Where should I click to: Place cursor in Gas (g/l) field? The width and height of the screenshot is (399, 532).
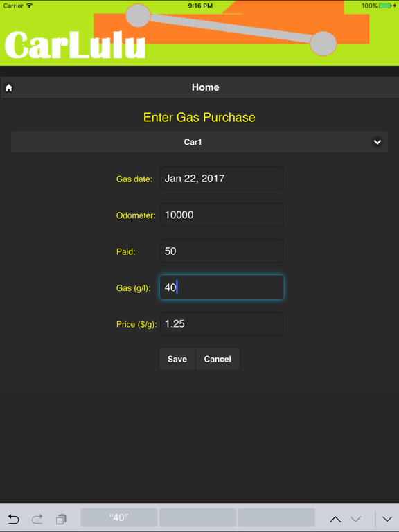click(x=222, y=287)
